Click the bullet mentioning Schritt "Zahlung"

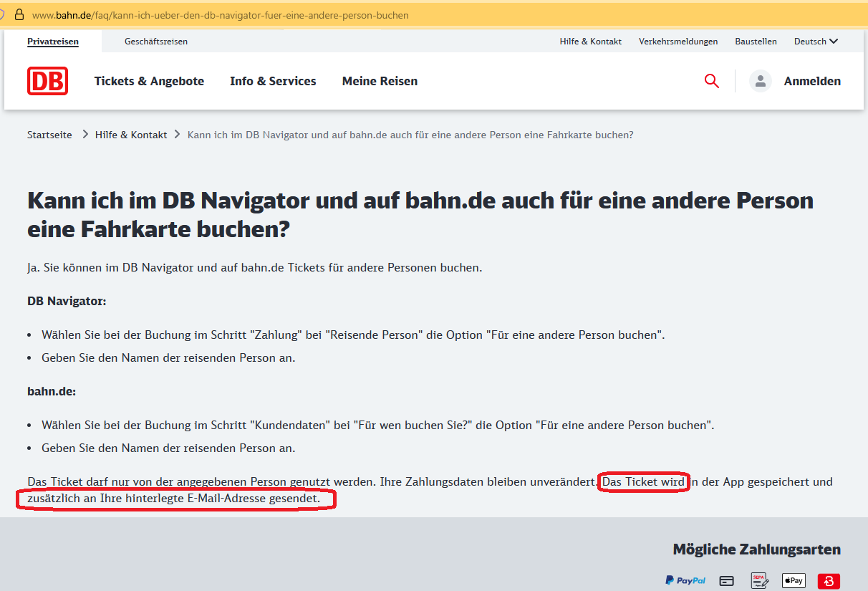pyautogui.click(x=353, y=335)
